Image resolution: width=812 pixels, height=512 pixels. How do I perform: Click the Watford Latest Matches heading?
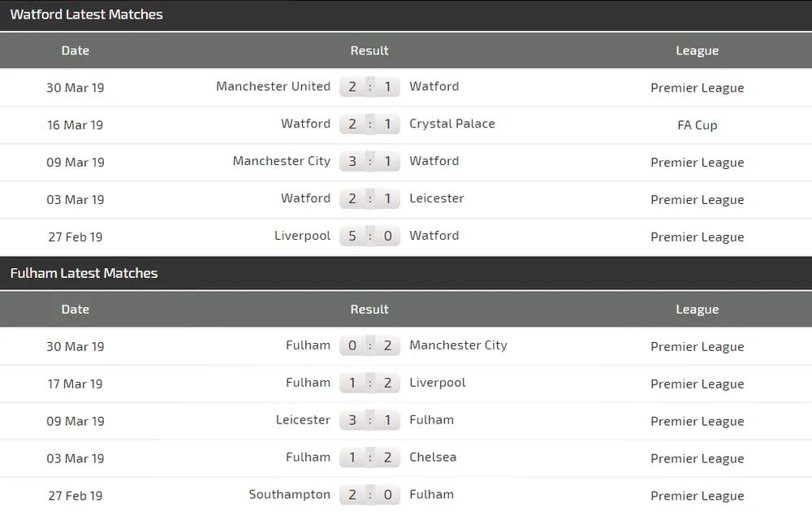click(86, 15)
